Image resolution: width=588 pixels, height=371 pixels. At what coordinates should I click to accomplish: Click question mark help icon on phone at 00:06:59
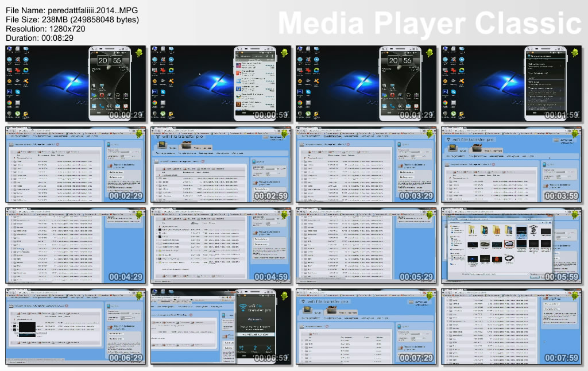256,349
